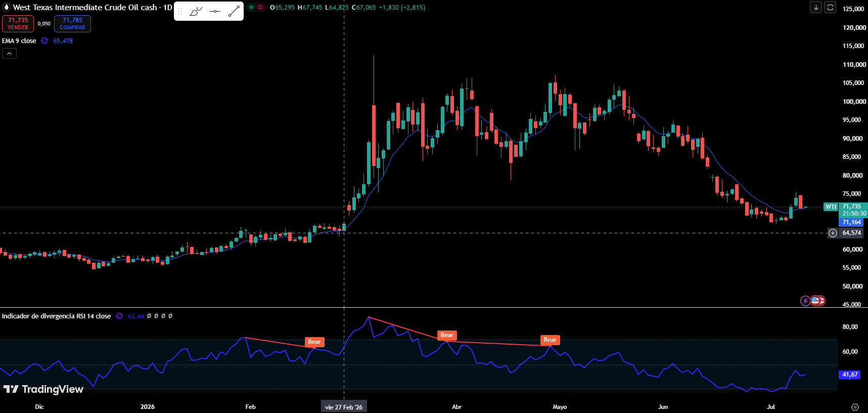Image resolution: width=868 pixels, height=413 pixels.
Task: Click the US flag economic event icon
Action: pos(815,301)
